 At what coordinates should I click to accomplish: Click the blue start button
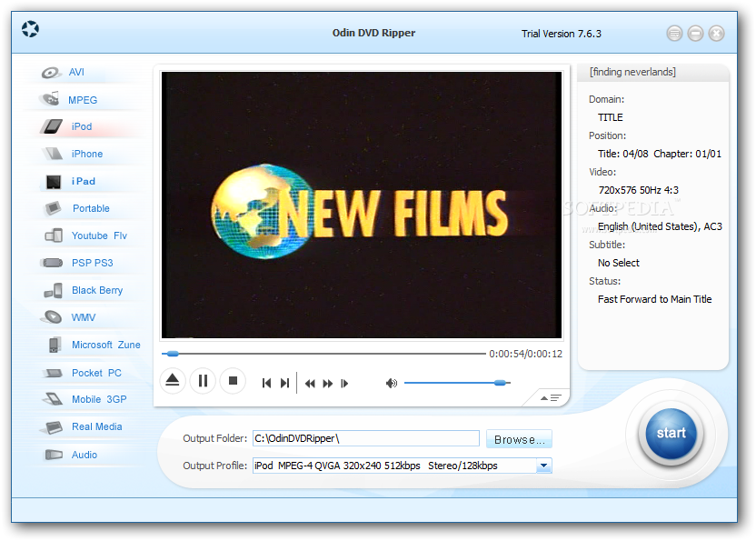tap(671, 434)
